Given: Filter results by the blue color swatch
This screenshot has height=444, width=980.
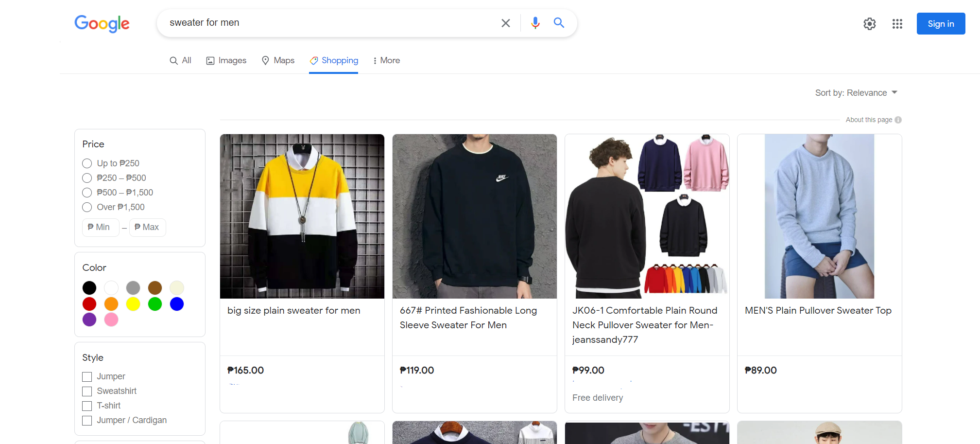Looking at the screenshot, I should (x=176, y=303).
